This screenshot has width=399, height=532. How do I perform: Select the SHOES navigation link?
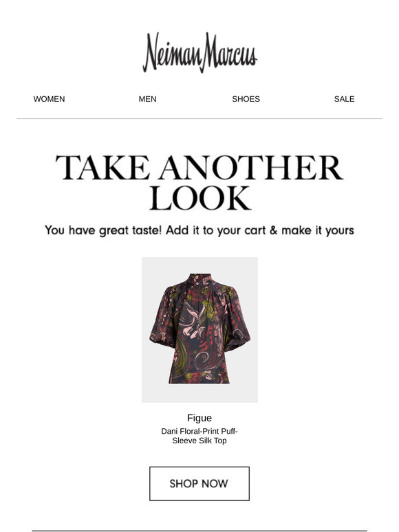(x=246, y=99)
